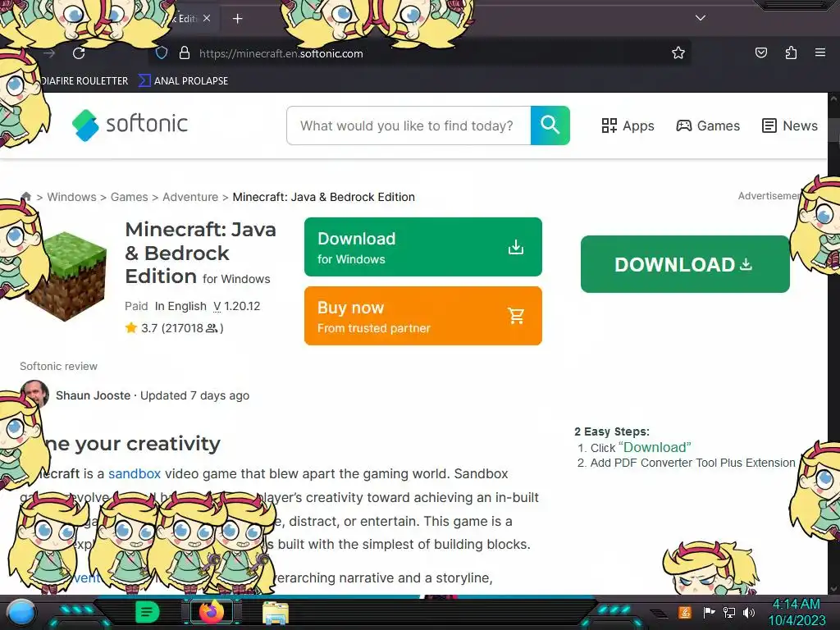The image size is (840, 630).
Task: Open the ANAL PROLAPSE bookmark
Action: [x=183, y=81]
